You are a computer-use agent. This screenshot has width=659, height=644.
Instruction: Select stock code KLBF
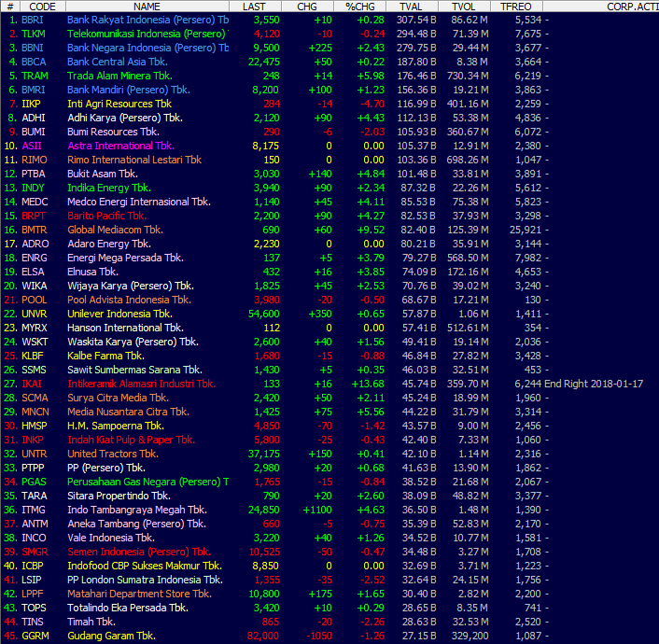coord(33,356)
